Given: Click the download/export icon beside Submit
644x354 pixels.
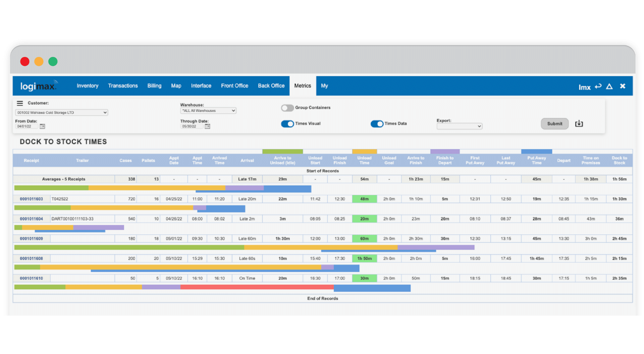Looking at the screenshot, I should pos(579,123).
